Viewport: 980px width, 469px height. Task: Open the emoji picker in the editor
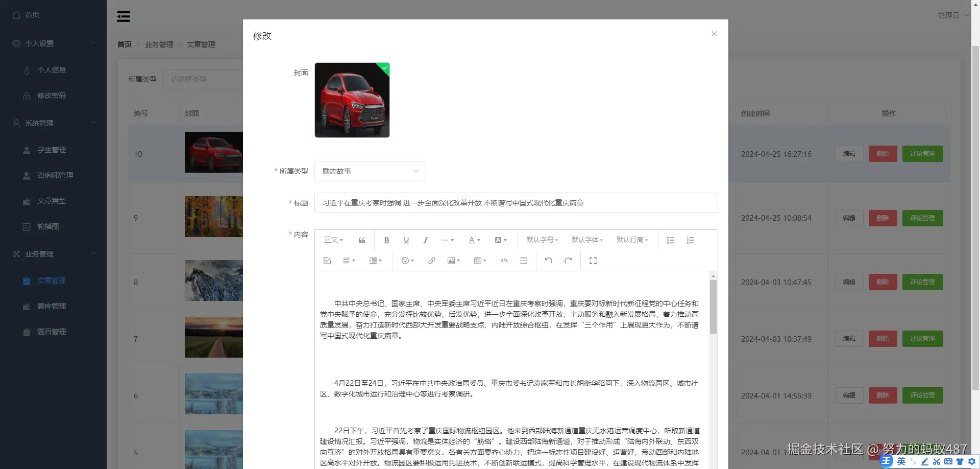(406, 261)
